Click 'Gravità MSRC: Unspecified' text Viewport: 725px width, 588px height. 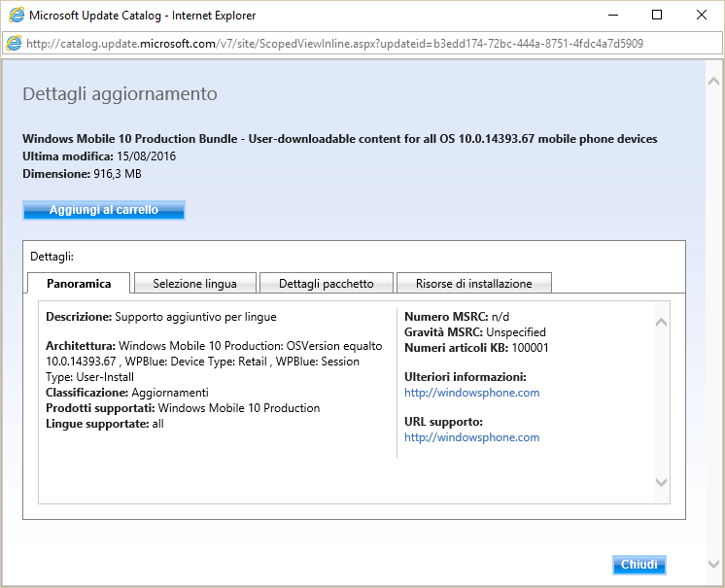click(475, 332)
